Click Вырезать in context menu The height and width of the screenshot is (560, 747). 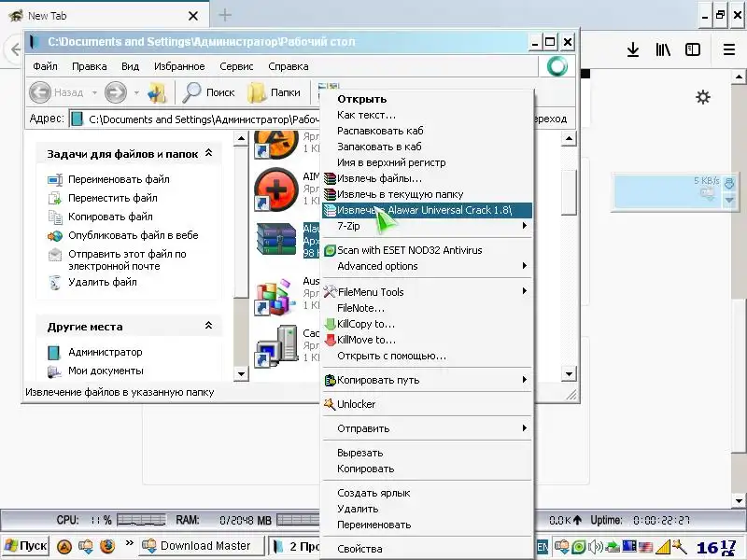click(360, 453)
